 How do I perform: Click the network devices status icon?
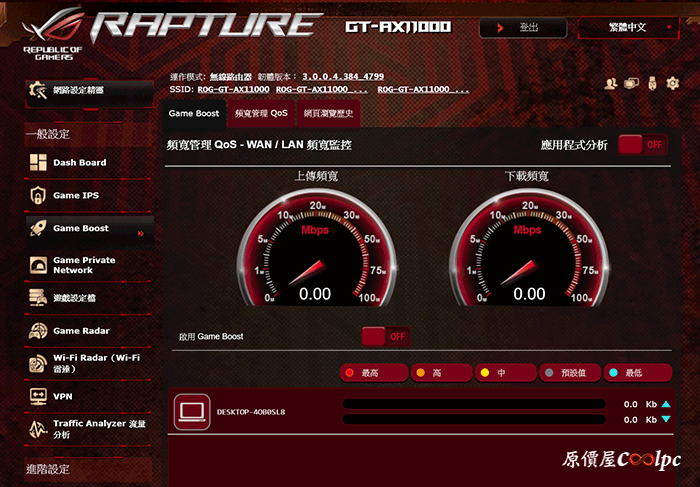tap(631, 83)
